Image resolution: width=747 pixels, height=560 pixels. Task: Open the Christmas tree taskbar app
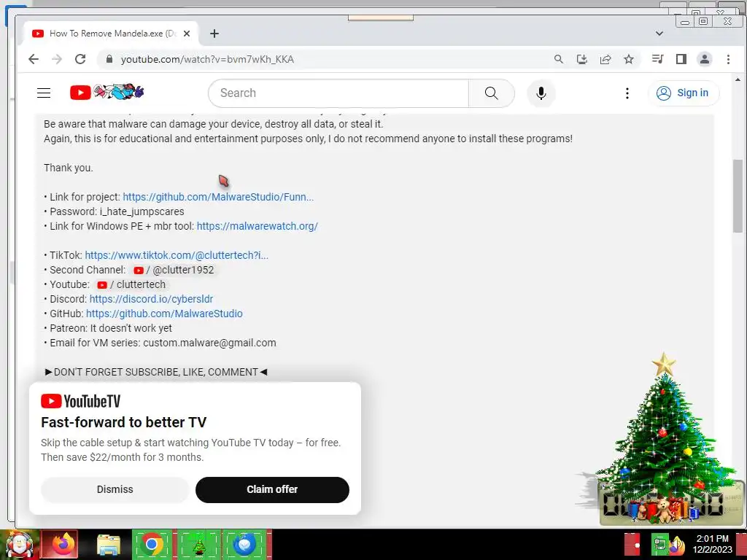[x=199, y=544]
